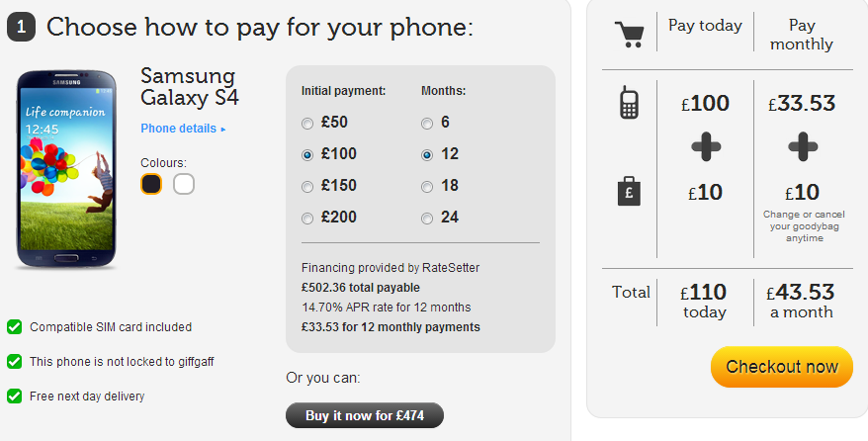Click the plus icon under £100
868x441 pixels.
tap(706, 146)
